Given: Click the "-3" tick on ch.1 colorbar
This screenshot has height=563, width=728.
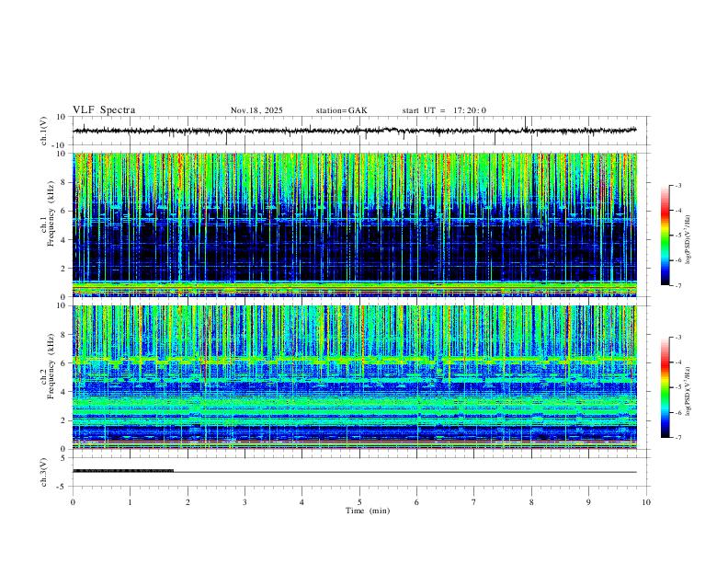Looking at the screenshot, I should (677, 186).
